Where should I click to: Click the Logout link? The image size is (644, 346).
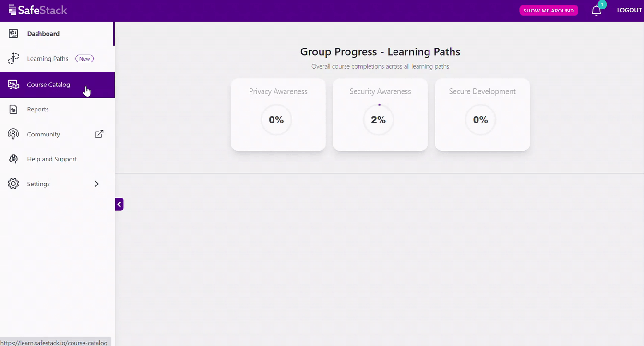(629, 10)
